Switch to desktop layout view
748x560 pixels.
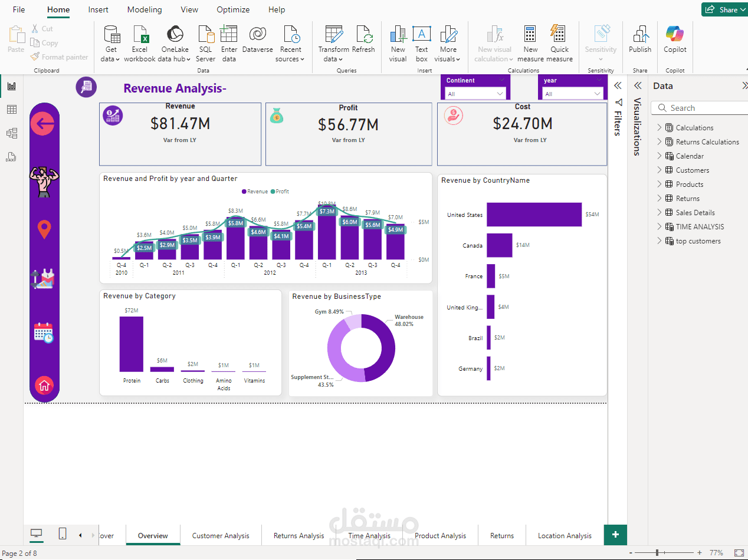pos(37,534)
